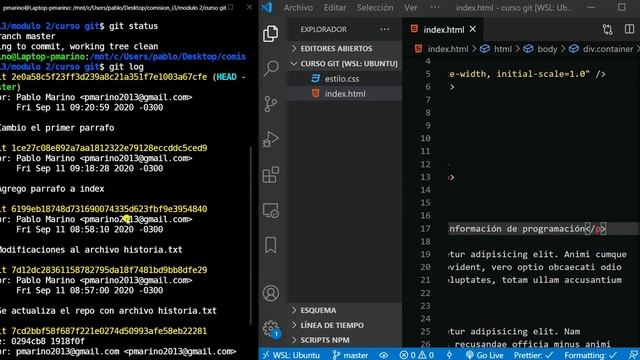Click the VS Code logo icon
Screen dimensions: 640x360
[267, 7]
